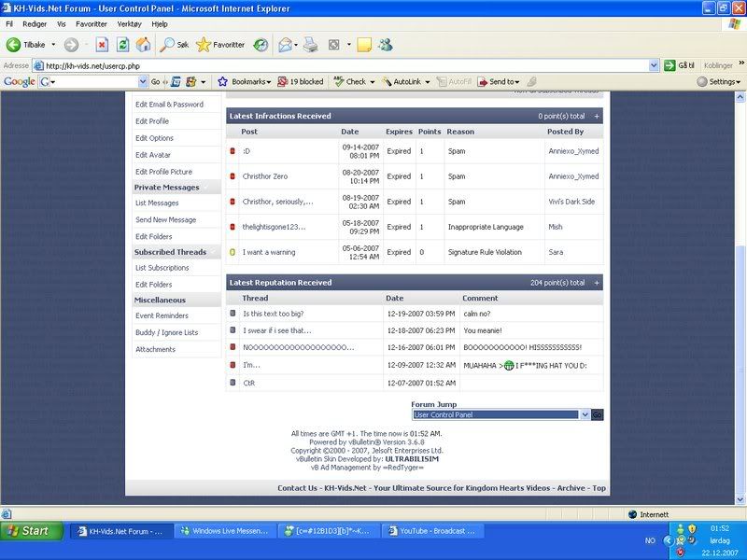Click the Messenger people icon

coord(386,45)
